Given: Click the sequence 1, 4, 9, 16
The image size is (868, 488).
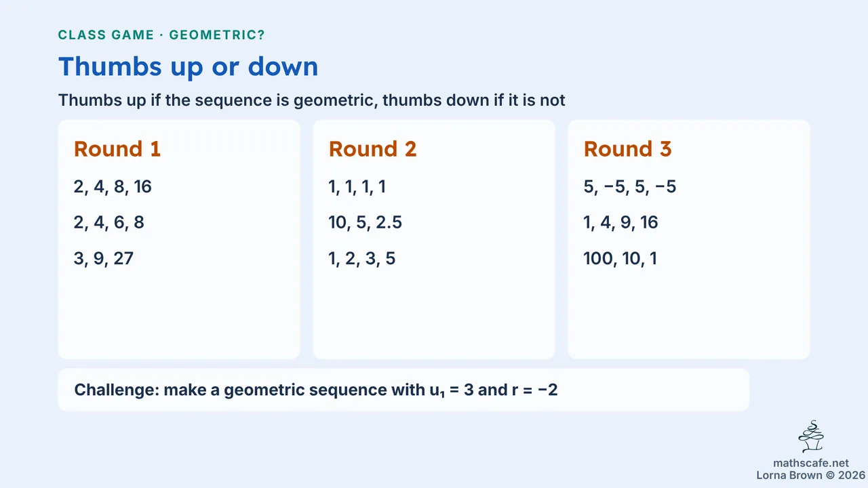Looking at the screenshot, I should (621, 222).
